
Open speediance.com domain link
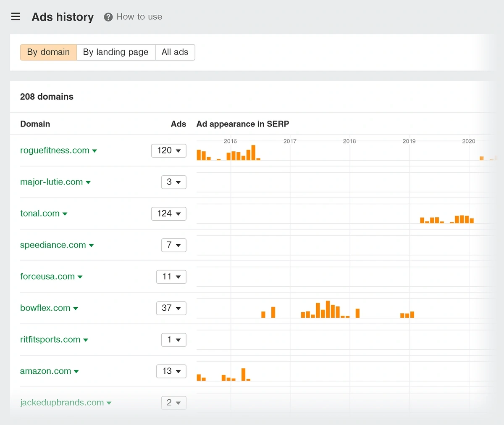[x=53, y=245]
